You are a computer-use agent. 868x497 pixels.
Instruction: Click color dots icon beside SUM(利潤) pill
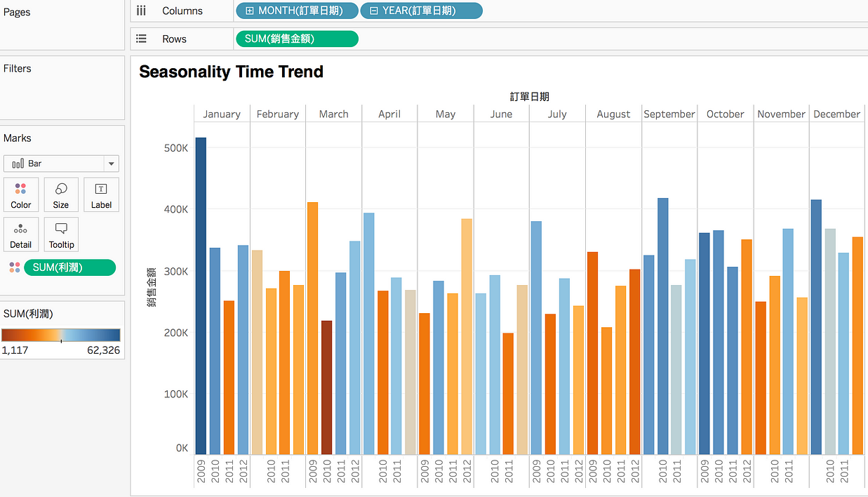coord(14,267)
